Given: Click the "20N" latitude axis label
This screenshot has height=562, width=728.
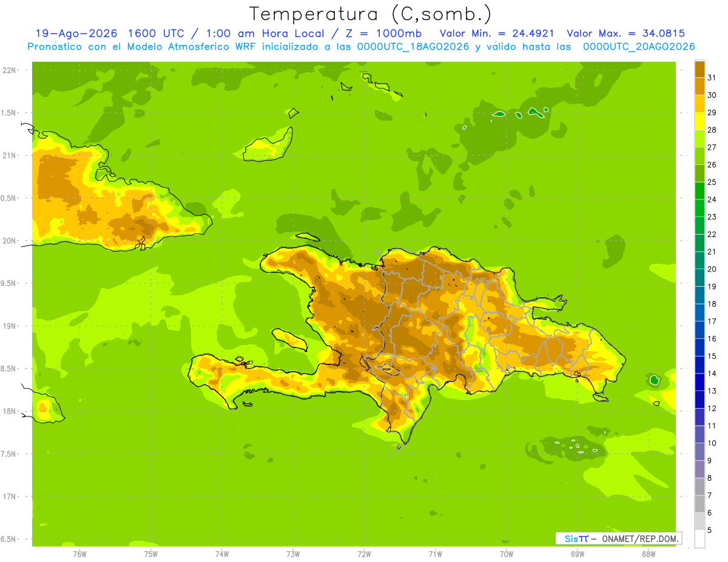Looking at the screenshot, I should tap(10, 241).
